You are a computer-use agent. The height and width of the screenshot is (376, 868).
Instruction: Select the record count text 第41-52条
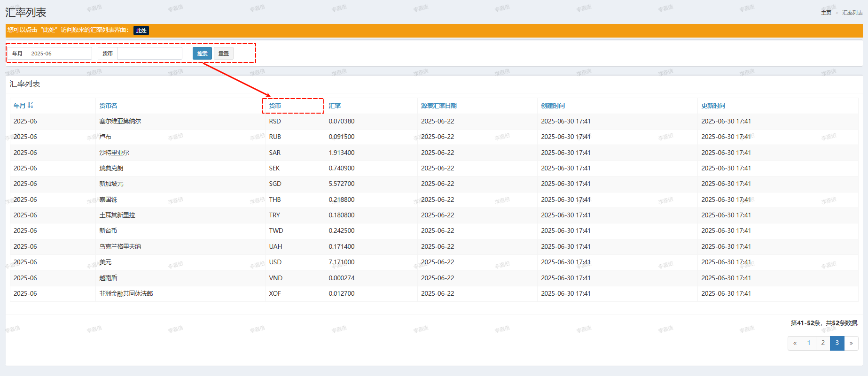[805, 323]
